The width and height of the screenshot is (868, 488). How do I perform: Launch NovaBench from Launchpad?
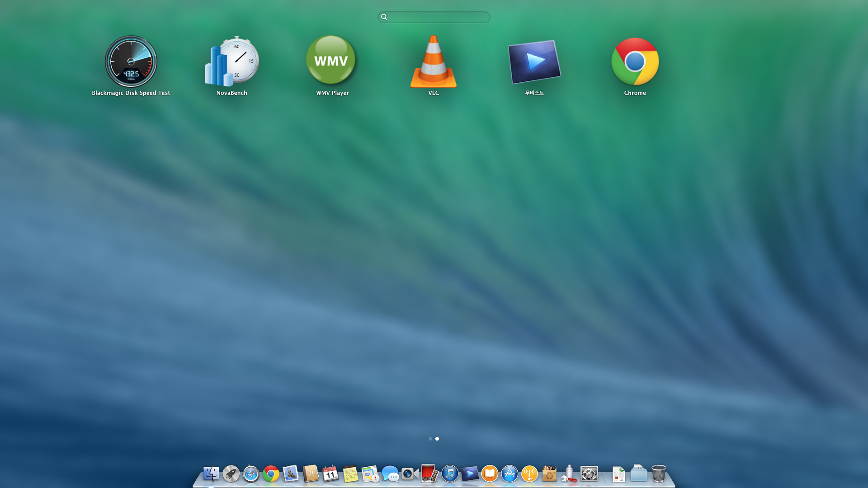pos(231,62)
